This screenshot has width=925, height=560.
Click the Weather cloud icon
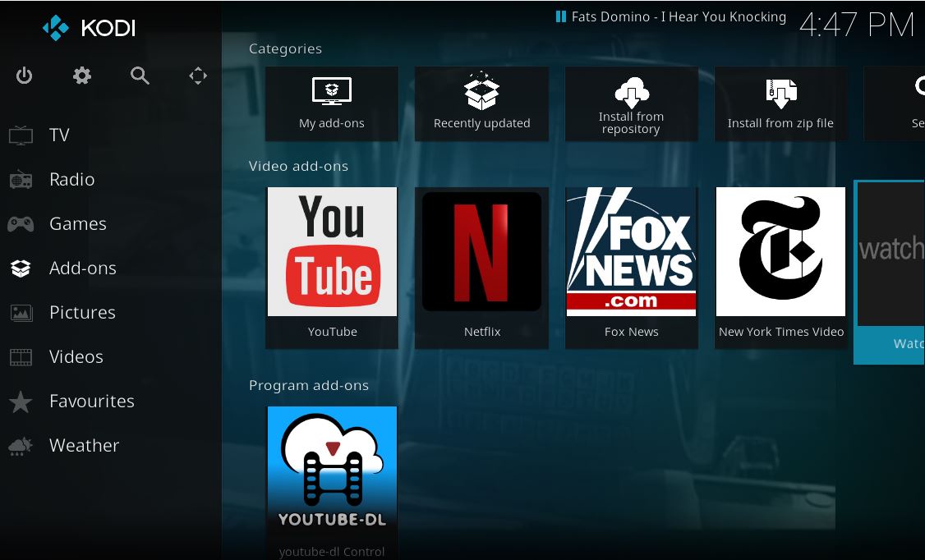pyautogui.click(x=21, y=446)
